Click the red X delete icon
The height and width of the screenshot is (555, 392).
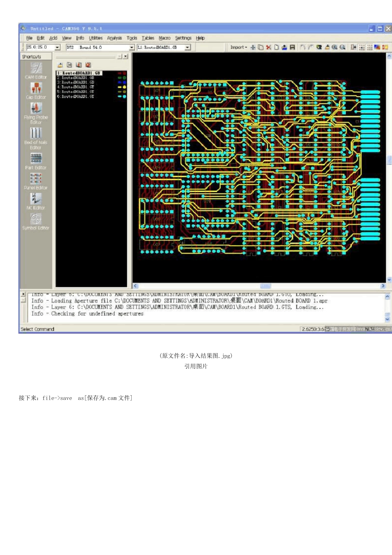coord(269,47)
